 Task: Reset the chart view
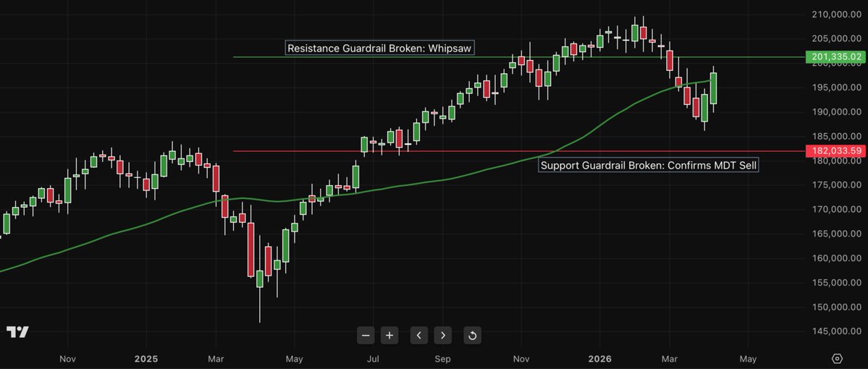click(473, 335)
